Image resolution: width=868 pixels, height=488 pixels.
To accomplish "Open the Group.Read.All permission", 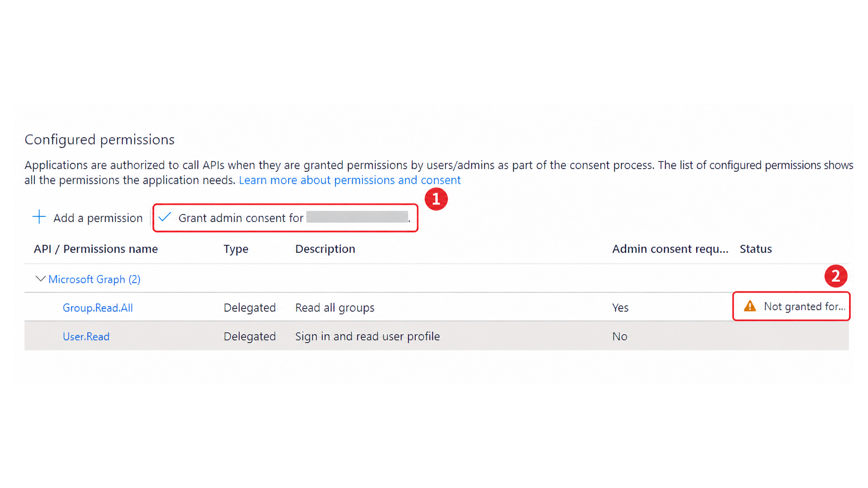I will coord(98,308).
